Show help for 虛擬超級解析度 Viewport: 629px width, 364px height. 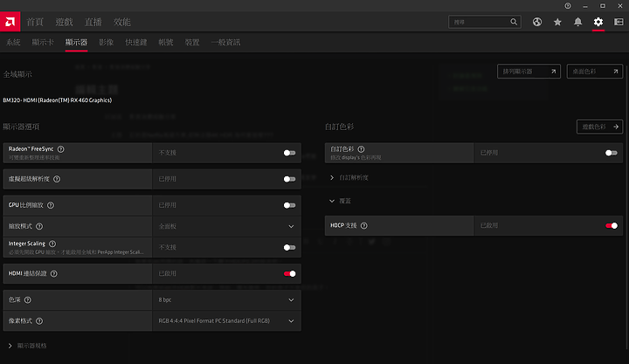click(57, 179)
